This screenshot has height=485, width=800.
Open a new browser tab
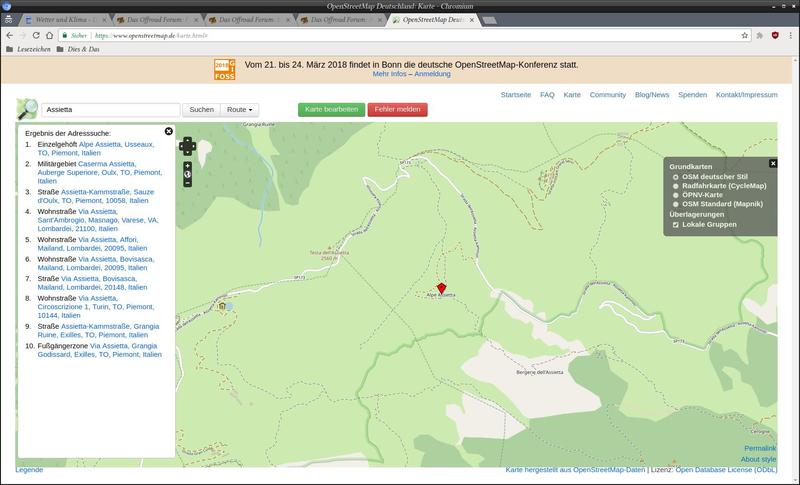[489, 20]
